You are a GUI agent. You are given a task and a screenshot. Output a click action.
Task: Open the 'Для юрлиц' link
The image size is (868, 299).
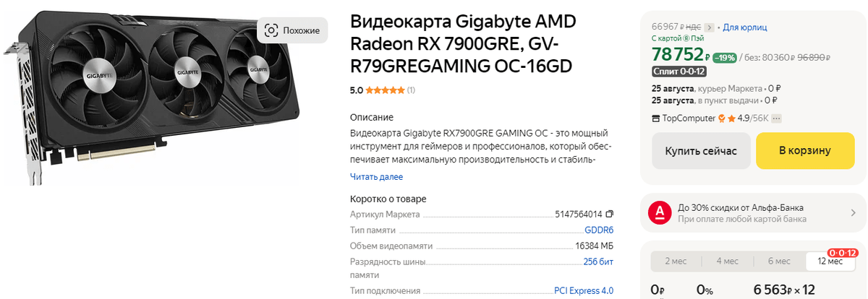(x=744, y=27)
